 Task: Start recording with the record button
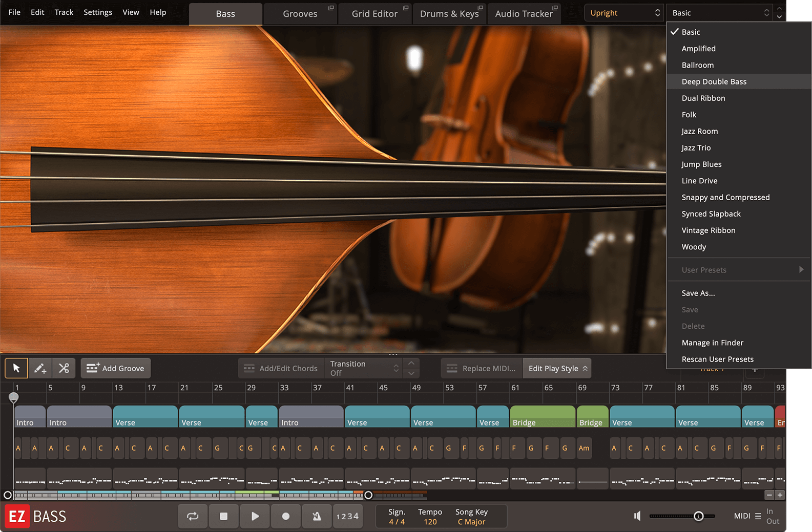[x=286, y=516]
